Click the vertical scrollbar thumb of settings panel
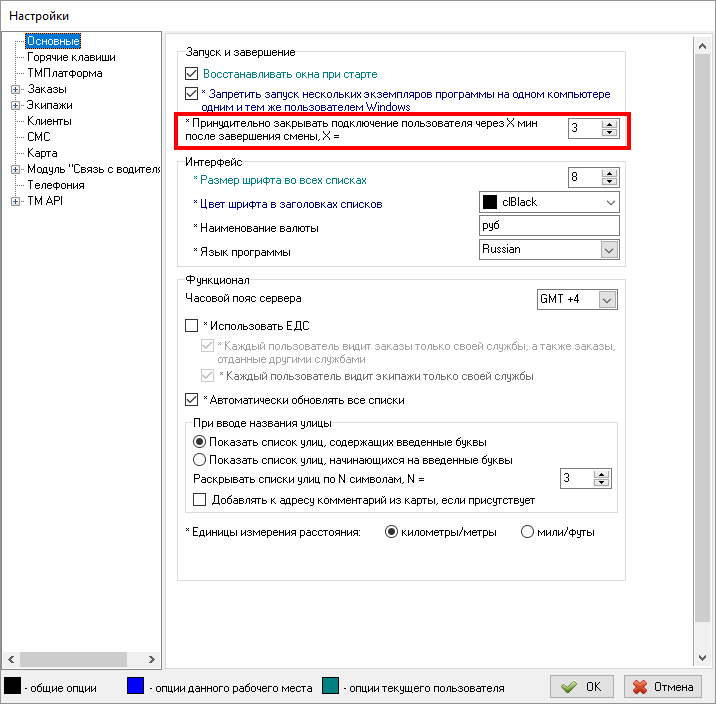 click(702, 337)
